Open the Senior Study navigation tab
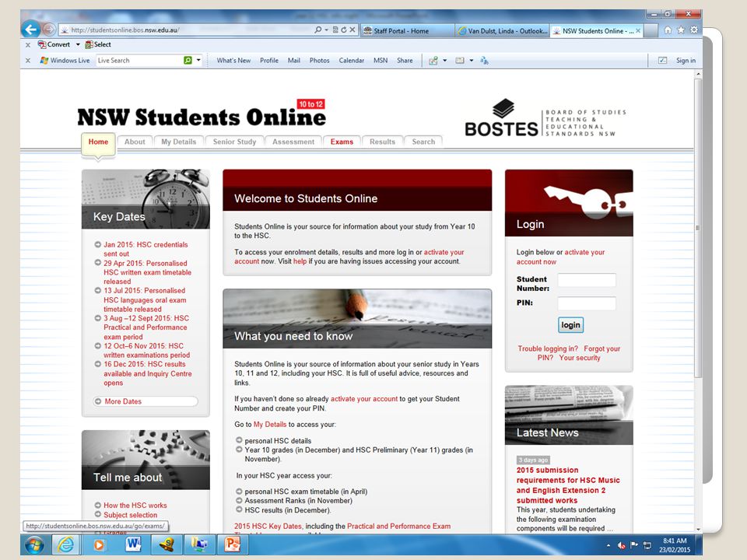This screenshot has height=560, width=747. (x=234, y=142)
